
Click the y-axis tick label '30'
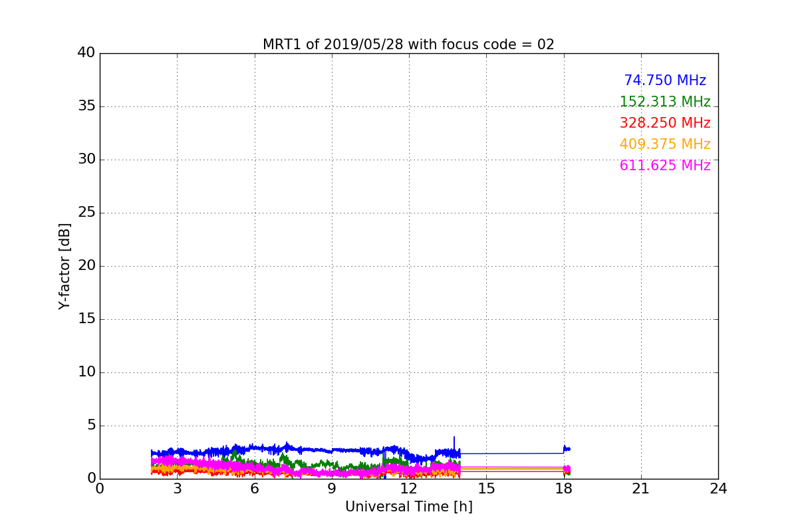86,160
